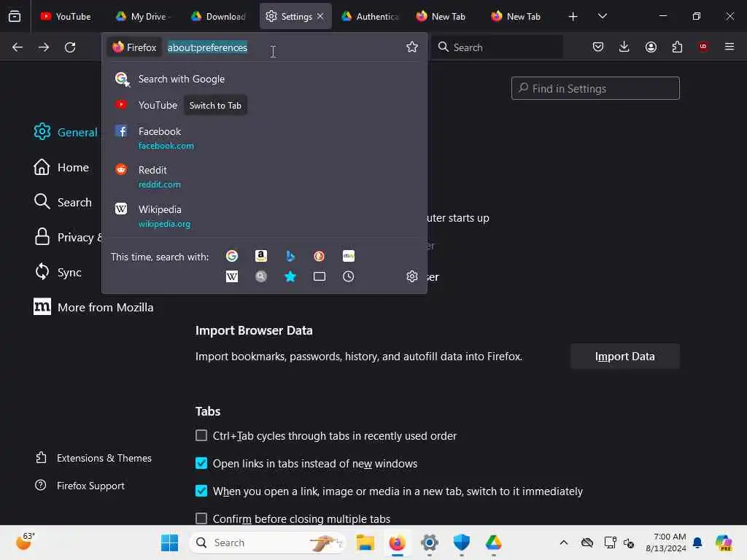
Task: Select General settings category
Action: point(66,132)
